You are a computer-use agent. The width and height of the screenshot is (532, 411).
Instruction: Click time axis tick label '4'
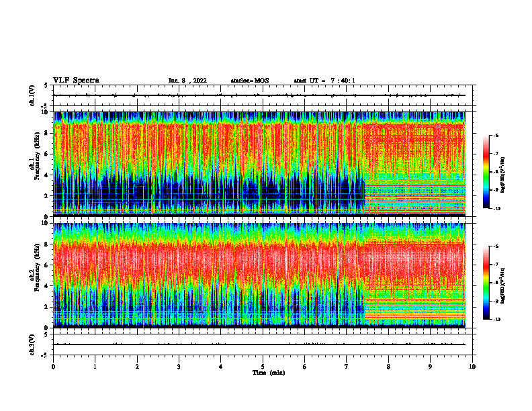(x=221, y=367)
